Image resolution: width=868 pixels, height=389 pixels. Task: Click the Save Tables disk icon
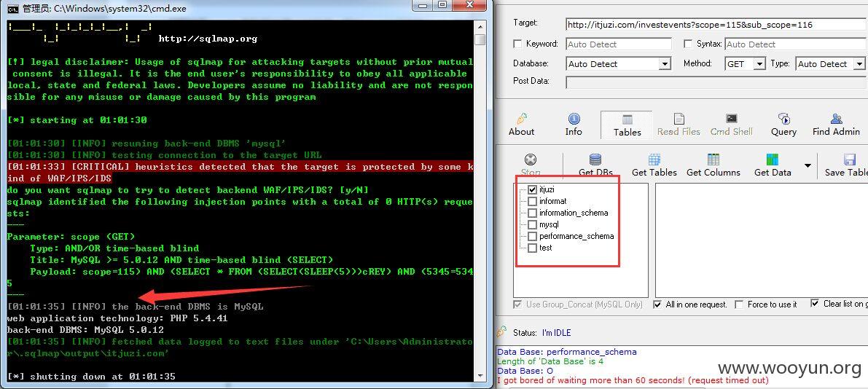point(850,160)
